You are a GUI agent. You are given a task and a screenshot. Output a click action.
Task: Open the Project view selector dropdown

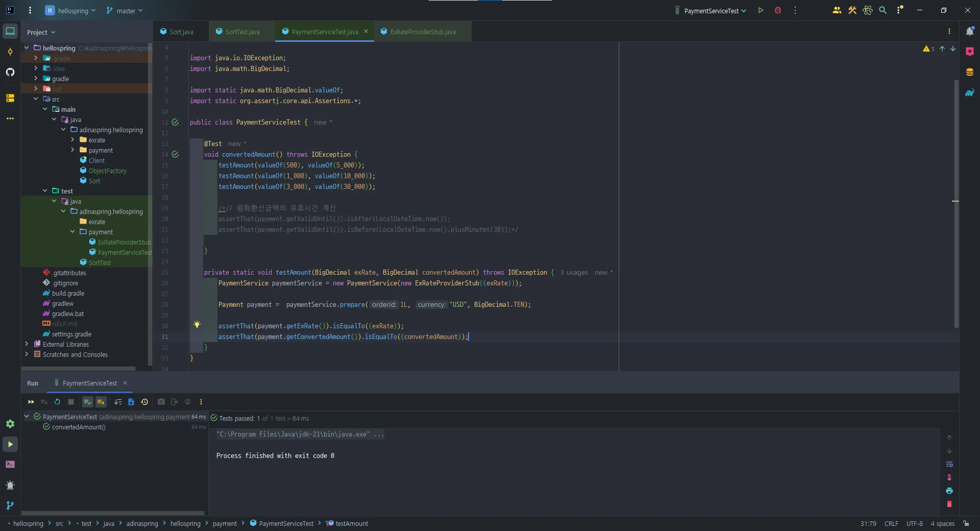[x=41, y=32]
